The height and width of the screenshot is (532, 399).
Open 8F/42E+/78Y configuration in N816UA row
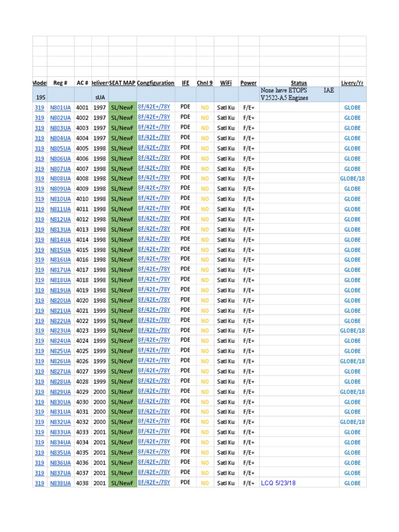(x=154, y=259)
